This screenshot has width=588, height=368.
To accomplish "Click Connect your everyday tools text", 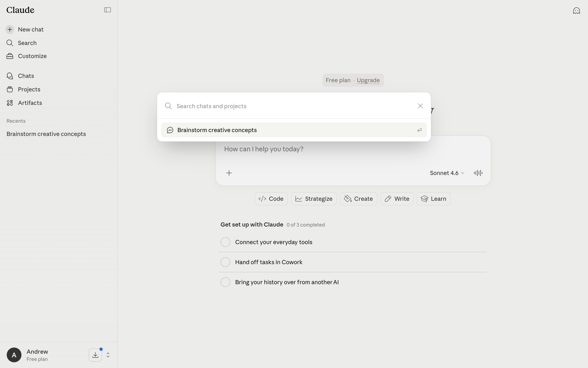I will [274, 242].
